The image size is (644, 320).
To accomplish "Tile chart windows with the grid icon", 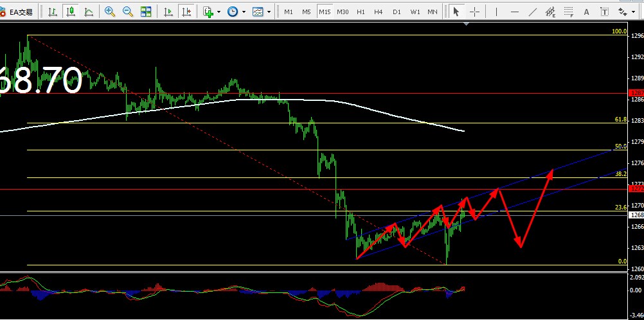I will (146, 12).
